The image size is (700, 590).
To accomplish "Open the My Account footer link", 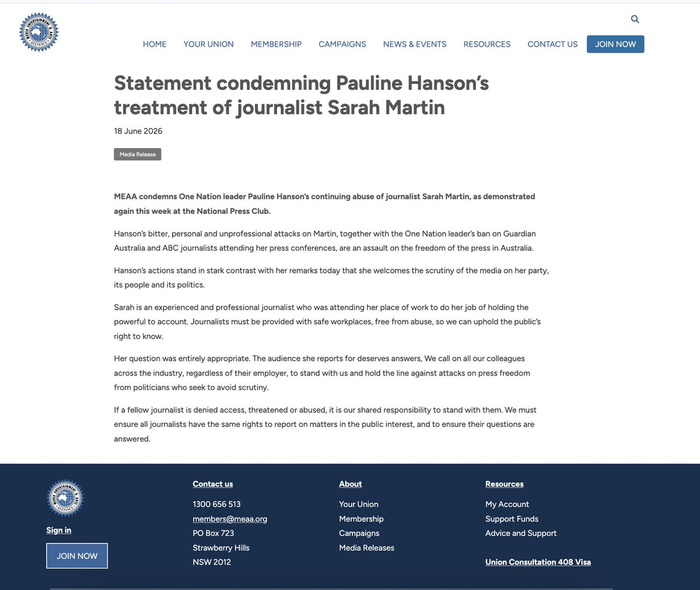I will pyautogui.click(x=508, y=504).
